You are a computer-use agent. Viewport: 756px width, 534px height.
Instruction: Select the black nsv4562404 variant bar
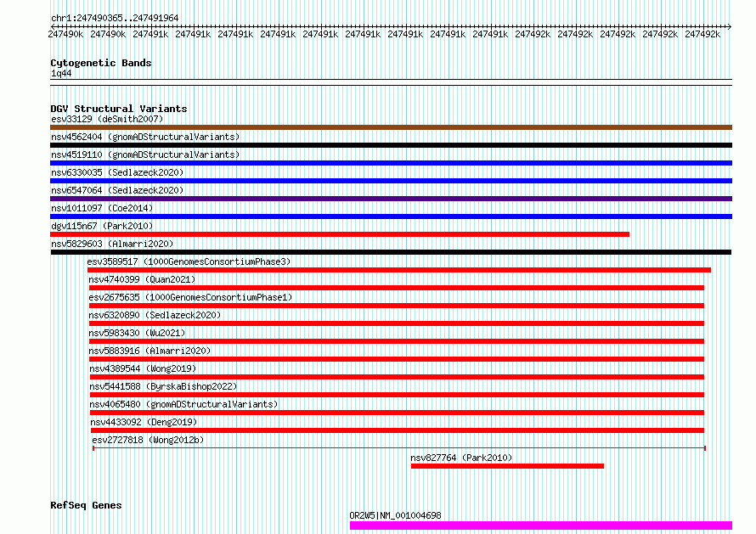click(x=391, y=145)
